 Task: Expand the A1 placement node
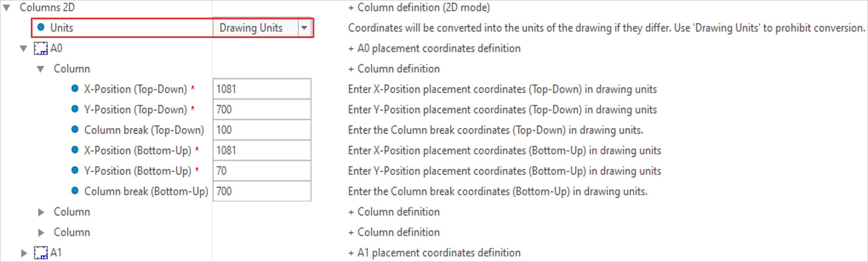(x=24, y=253)
